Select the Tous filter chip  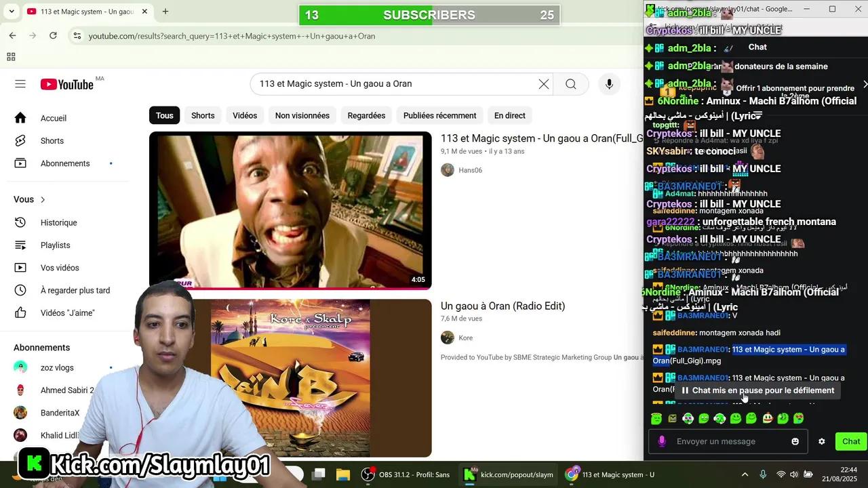[165, 115]
